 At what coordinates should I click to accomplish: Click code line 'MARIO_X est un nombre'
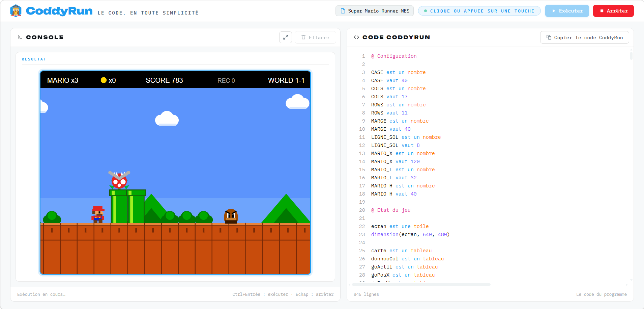click(x=403, y=153)
